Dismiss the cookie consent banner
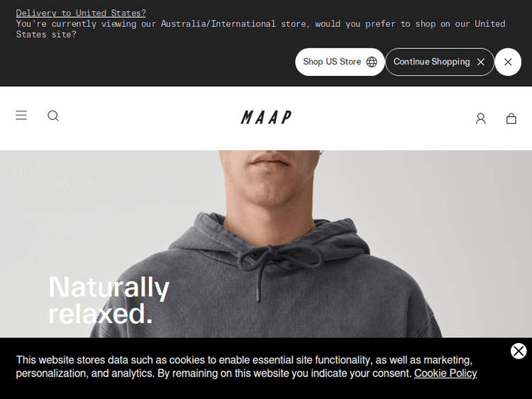 pos(519,351)
